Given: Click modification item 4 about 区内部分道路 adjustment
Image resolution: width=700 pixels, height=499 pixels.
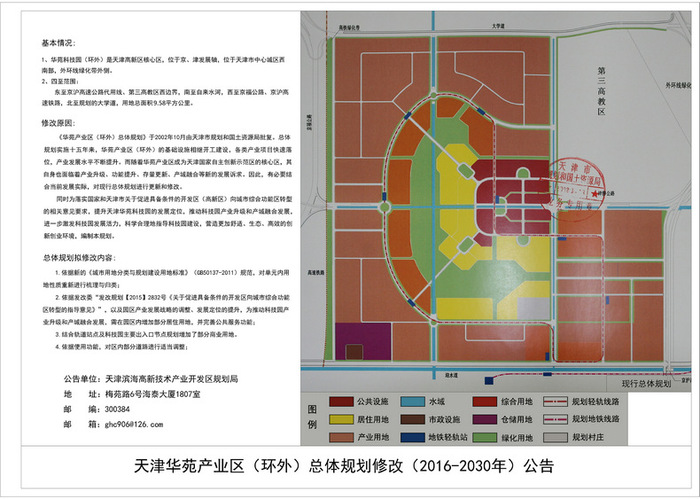Looking at the screenshot, I should [x=121, y=347].
